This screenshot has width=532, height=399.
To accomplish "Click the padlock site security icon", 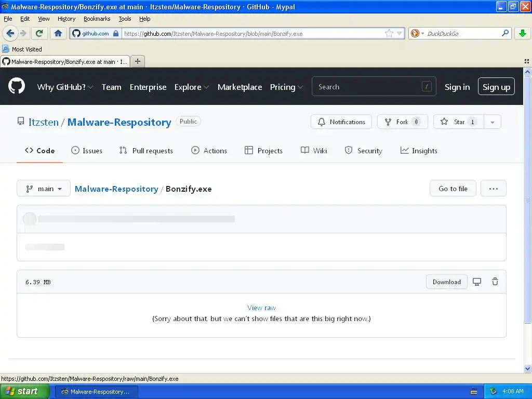I will (116, 33).
